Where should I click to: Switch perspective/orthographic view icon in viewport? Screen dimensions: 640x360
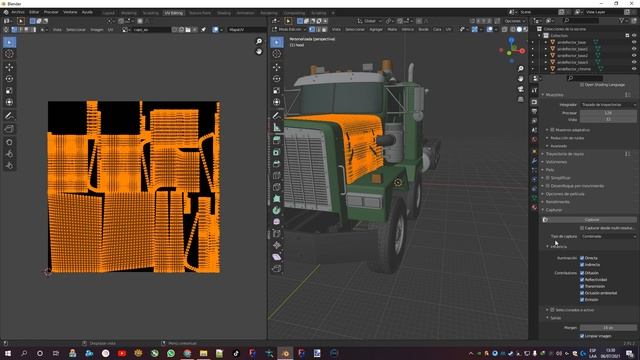click(520, 99)
